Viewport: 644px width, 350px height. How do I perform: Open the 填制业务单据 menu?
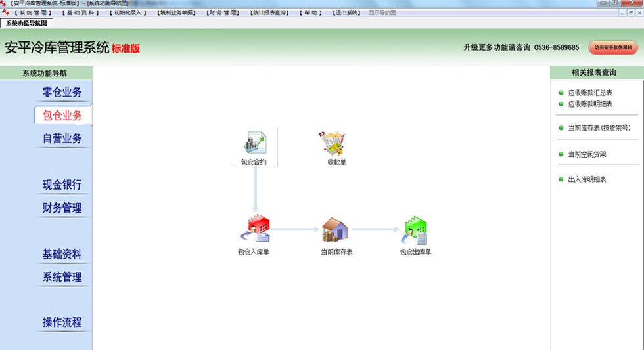pyautogui.click(x=176, y=12)
